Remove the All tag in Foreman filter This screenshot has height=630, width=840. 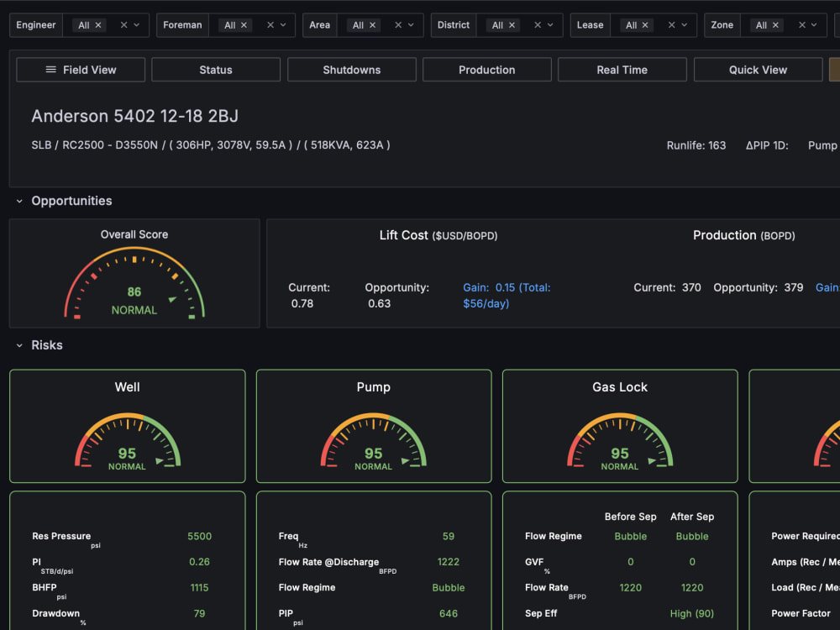point(244,25)
